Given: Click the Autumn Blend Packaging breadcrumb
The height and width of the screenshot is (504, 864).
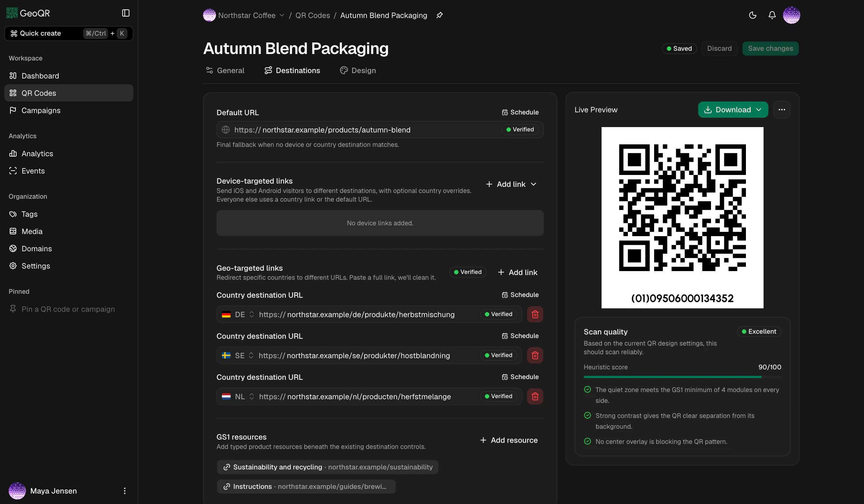Looking at the screenshot, I should 384,15.
